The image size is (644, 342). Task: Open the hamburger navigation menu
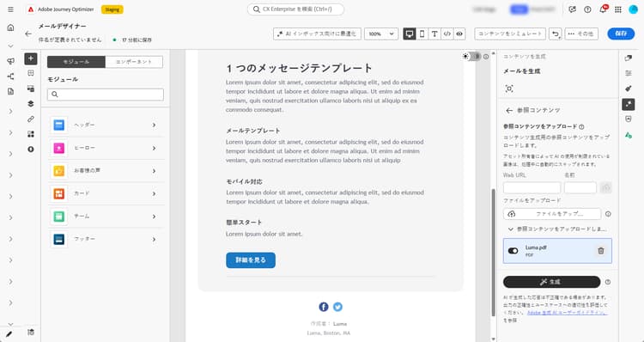pyautogui.click(x=10, y=9)
